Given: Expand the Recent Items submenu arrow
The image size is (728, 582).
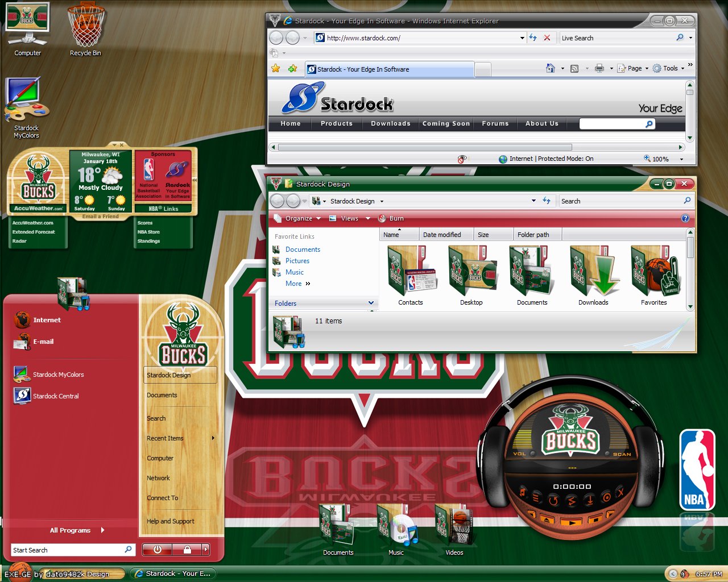Looking at the screenshot, I should (213, 438).
